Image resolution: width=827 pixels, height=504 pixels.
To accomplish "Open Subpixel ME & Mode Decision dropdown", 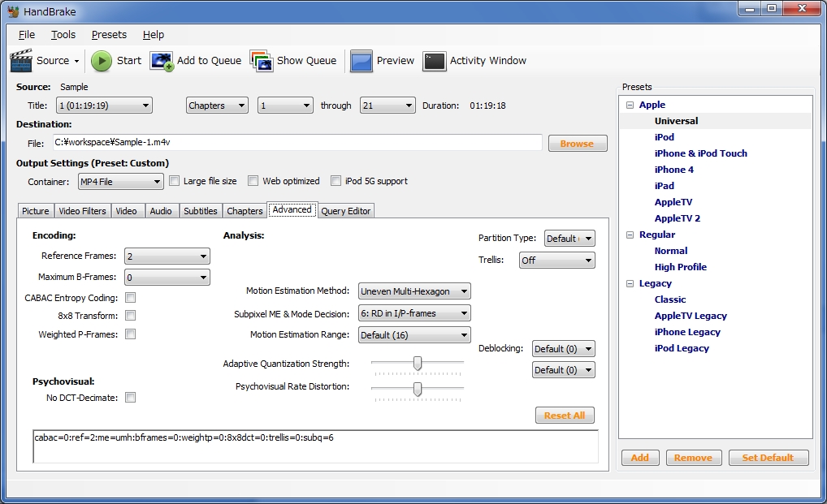I will pyautogui.click(x=414, y=313).
